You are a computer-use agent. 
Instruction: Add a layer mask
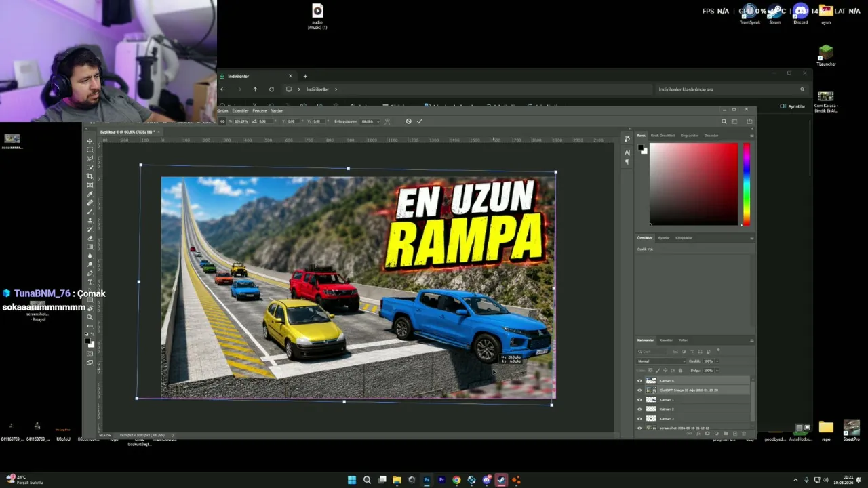pyautogui.click(x=708, y=434)
